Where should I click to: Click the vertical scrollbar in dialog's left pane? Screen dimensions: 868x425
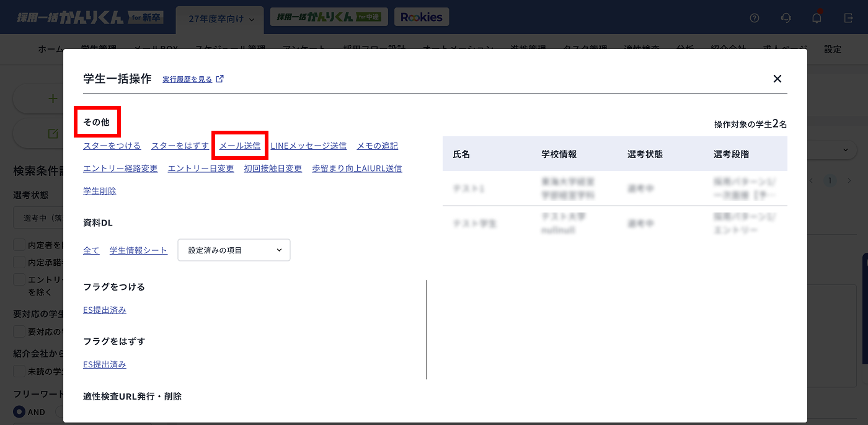(x=427, y=330)
